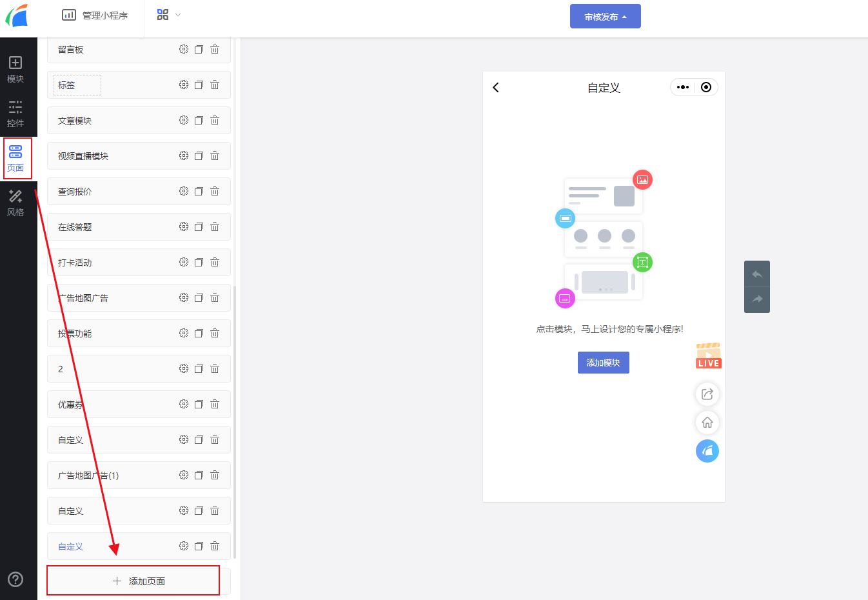868x600 pixels.
Task: Switch to the 页面 sidebar panel
Action: coord(15,159)
